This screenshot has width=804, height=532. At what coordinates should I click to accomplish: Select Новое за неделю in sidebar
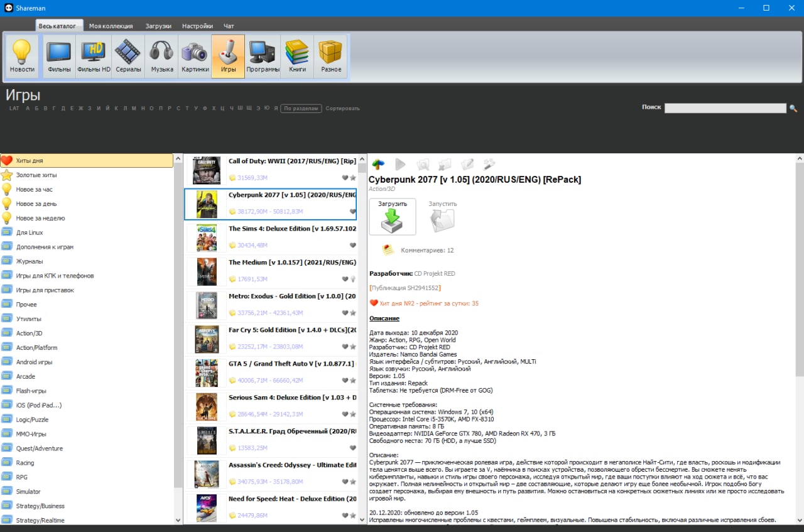(x=87, y=218)
